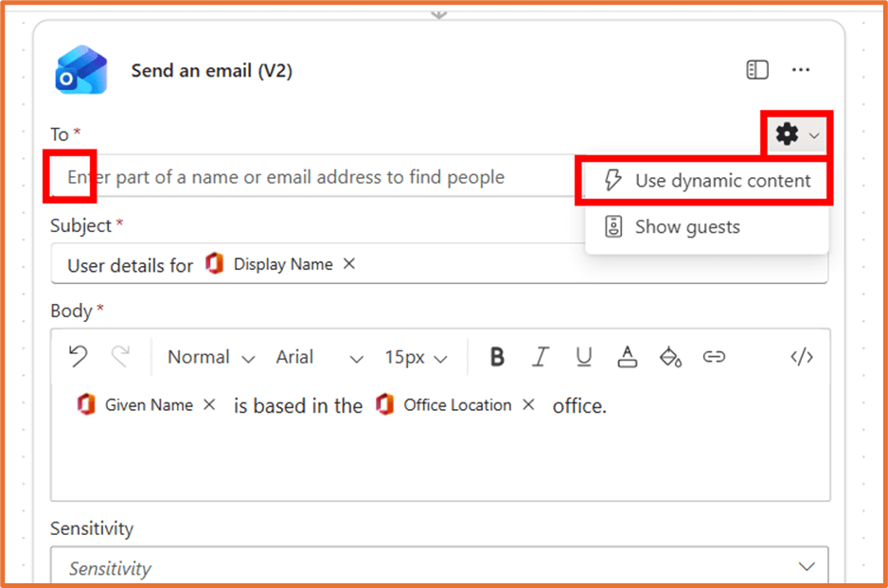Switch the body editor to code view
The width and height of the screenshot is (888, 588).
pos(802,357)
